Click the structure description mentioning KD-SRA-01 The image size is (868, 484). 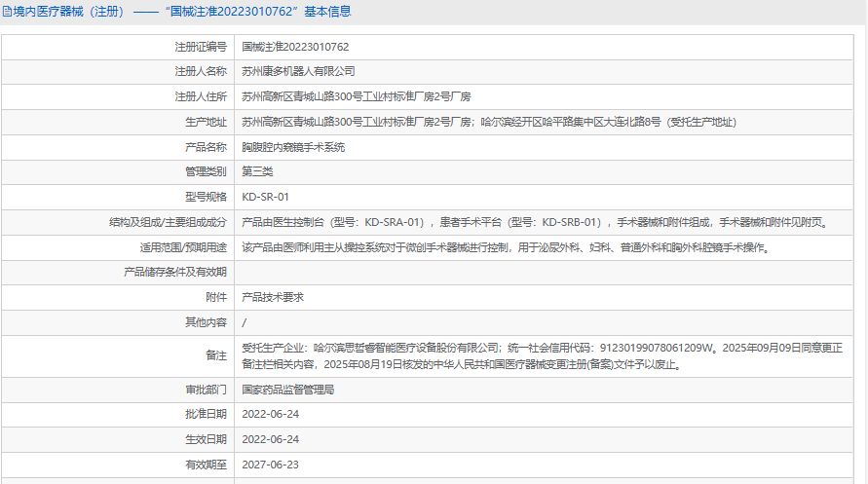[536, 222]
